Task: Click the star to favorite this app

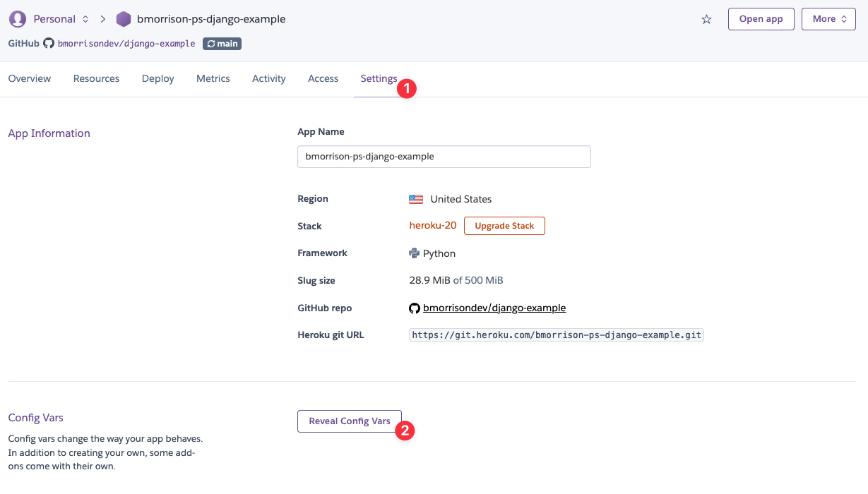Action: point(706,19)
